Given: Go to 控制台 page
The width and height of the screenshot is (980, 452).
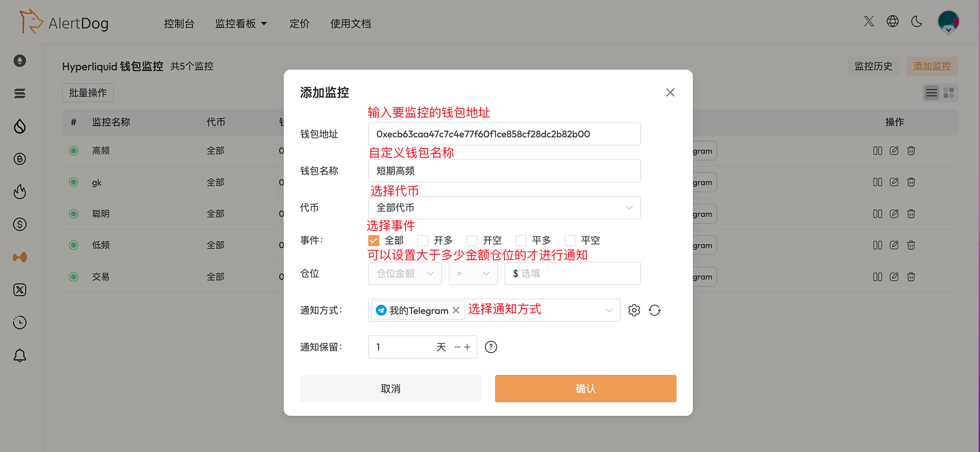Looking at the screenshot, I should [x=179, y=23].
